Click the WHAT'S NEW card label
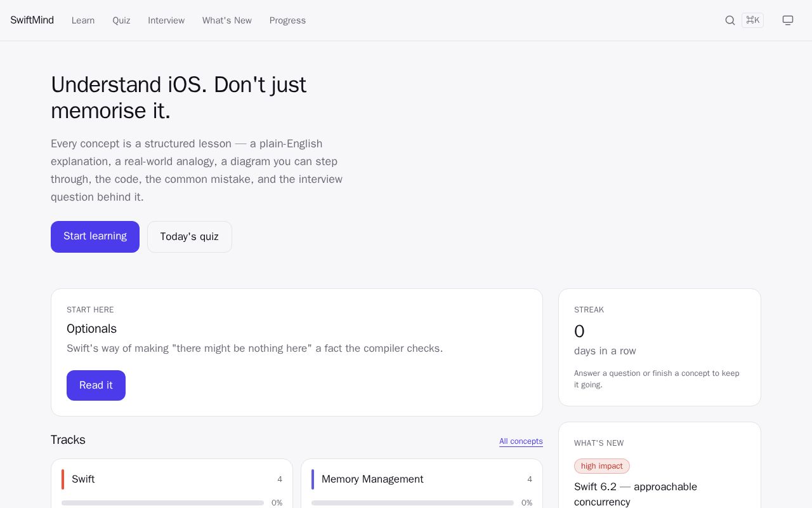 click(x=599, y=443)
